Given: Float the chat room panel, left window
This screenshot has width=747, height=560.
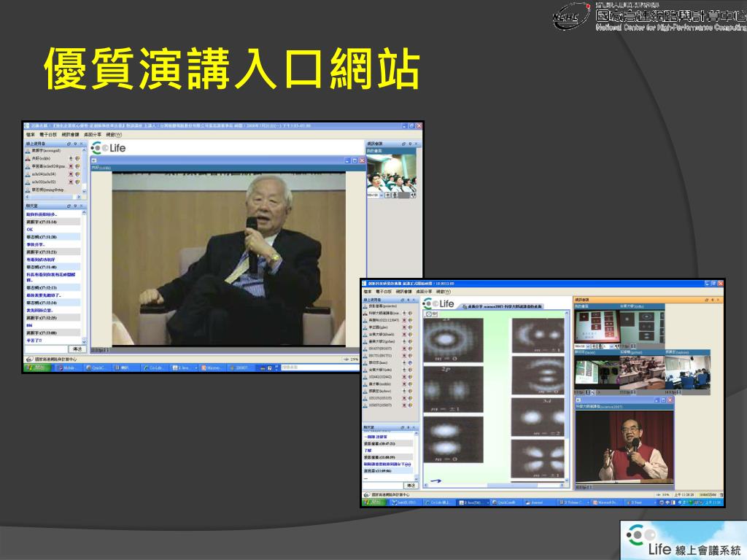Looking at the screenshot, I should [x=69, y=206].
